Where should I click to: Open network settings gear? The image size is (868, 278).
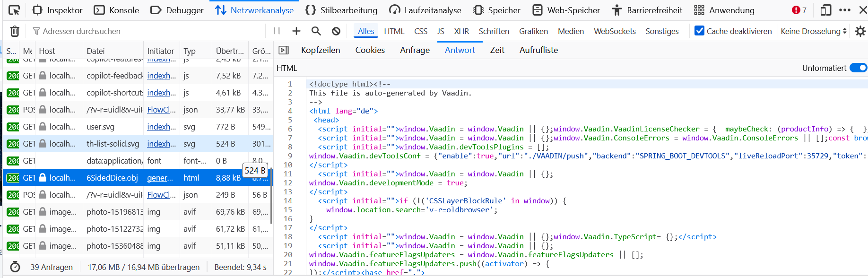click(860, 31)
